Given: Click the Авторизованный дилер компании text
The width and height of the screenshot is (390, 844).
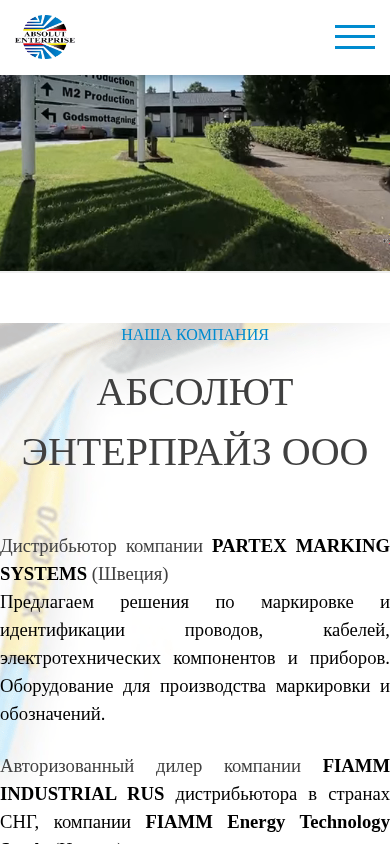Looking at the screenshot, I should (x=150, y=765).
